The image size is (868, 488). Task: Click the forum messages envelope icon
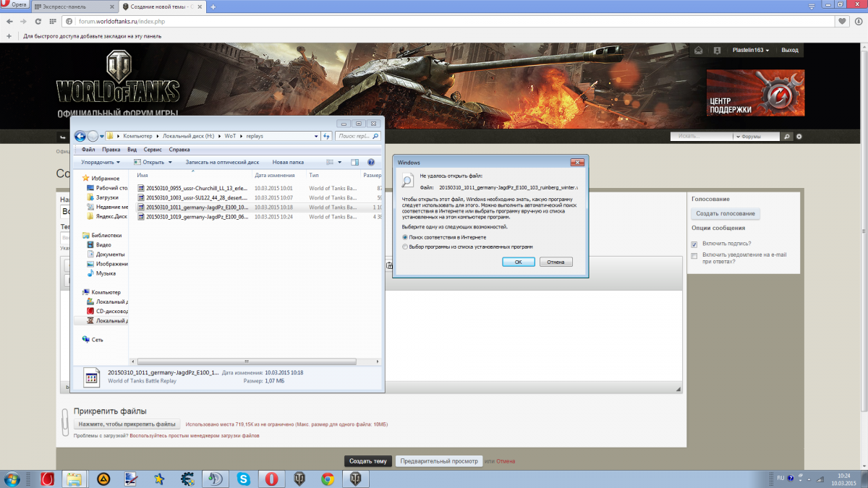coord(699,51)
